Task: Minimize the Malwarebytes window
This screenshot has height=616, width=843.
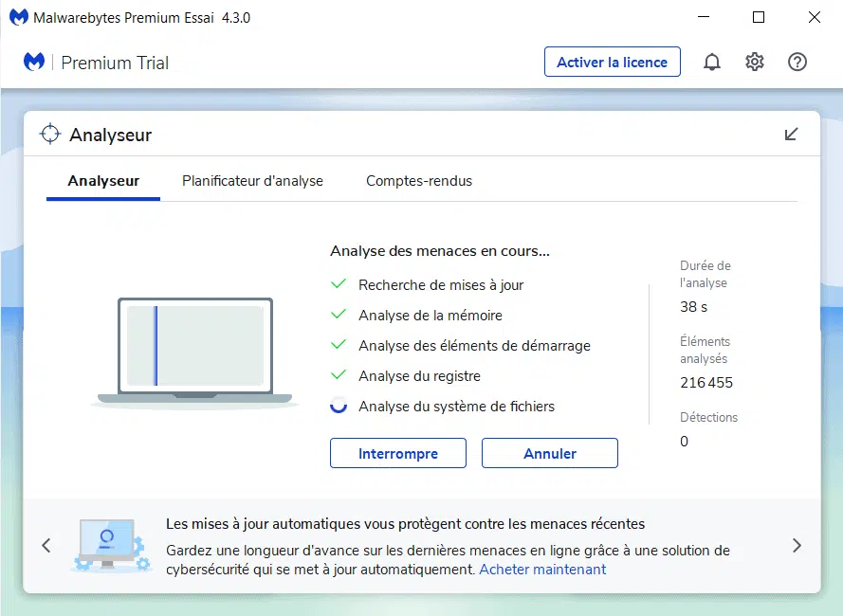Action: point(704,17)
